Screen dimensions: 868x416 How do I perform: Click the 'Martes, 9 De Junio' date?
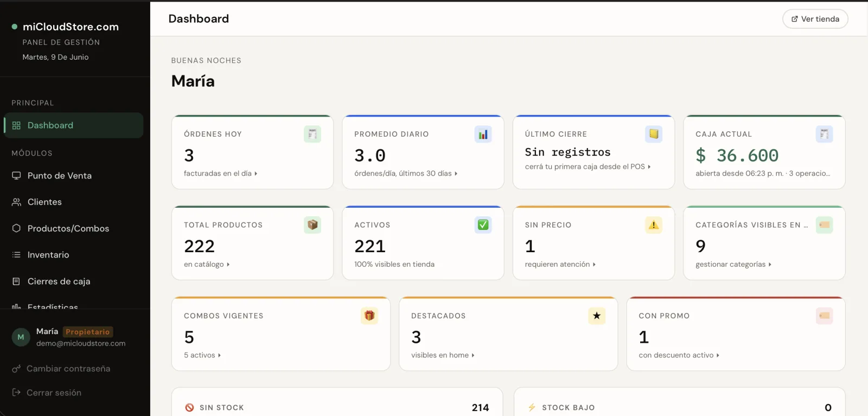pos(55,57)
